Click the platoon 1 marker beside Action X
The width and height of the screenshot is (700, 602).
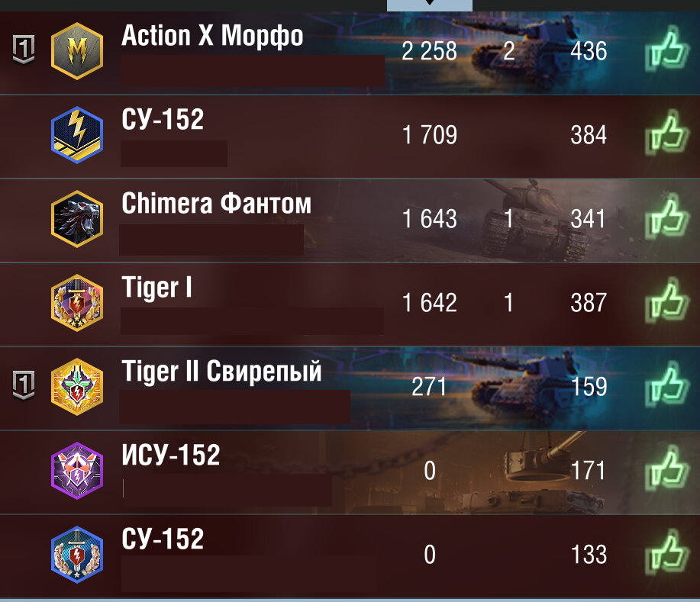tap(23, 49)
